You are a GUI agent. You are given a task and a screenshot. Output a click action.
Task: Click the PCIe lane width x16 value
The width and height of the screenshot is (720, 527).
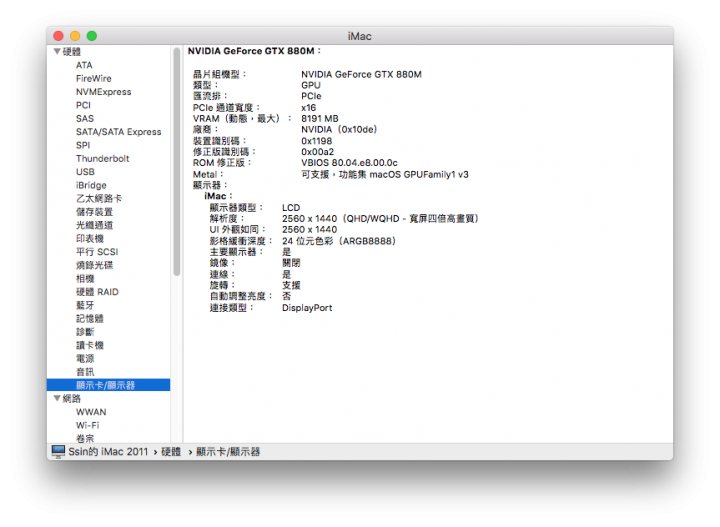tap(308, 107)
